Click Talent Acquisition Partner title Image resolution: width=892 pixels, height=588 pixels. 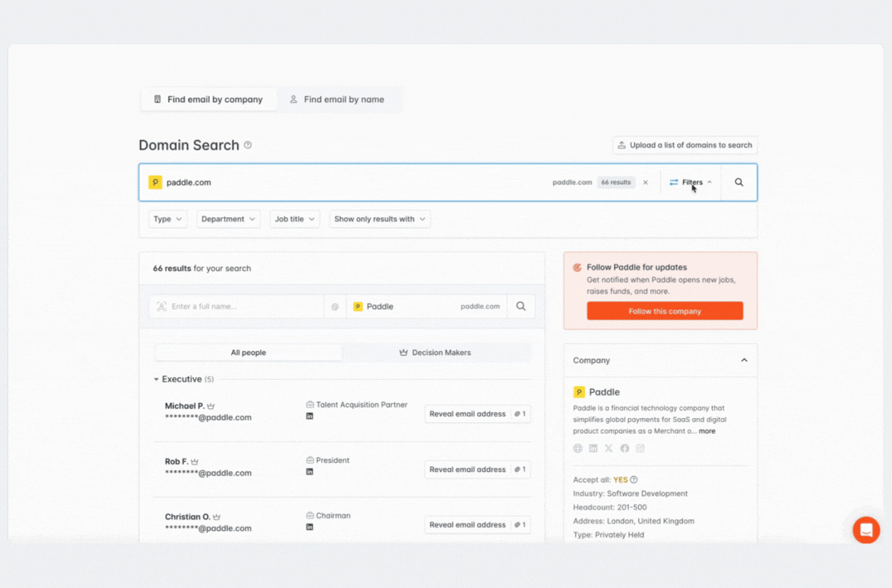pyautogui.click(x=362, y=405)
